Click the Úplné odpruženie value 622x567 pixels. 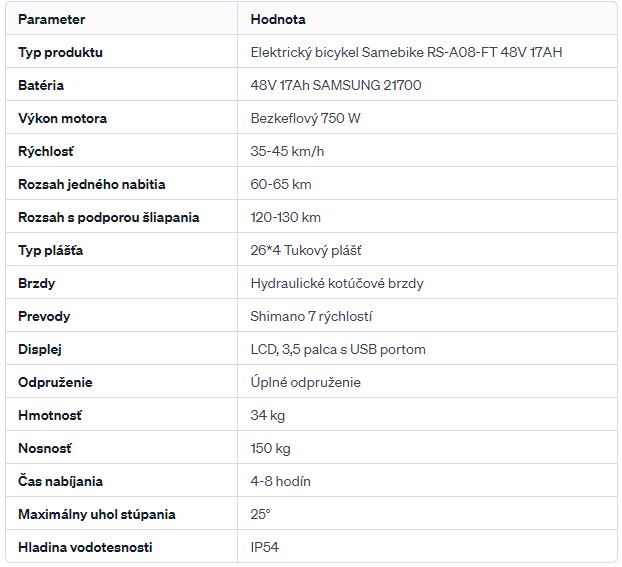coord(306,382)
